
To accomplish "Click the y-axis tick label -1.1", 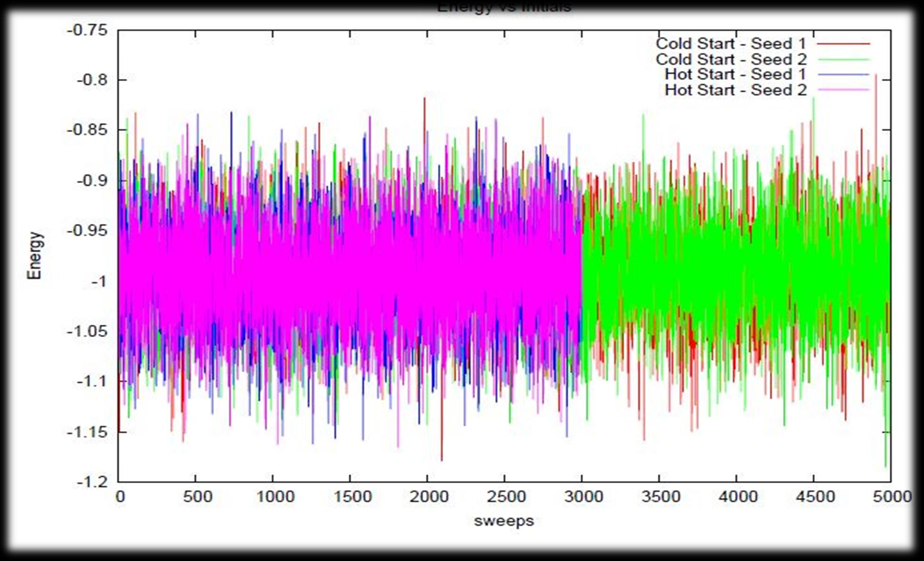I will pos(92,381).
